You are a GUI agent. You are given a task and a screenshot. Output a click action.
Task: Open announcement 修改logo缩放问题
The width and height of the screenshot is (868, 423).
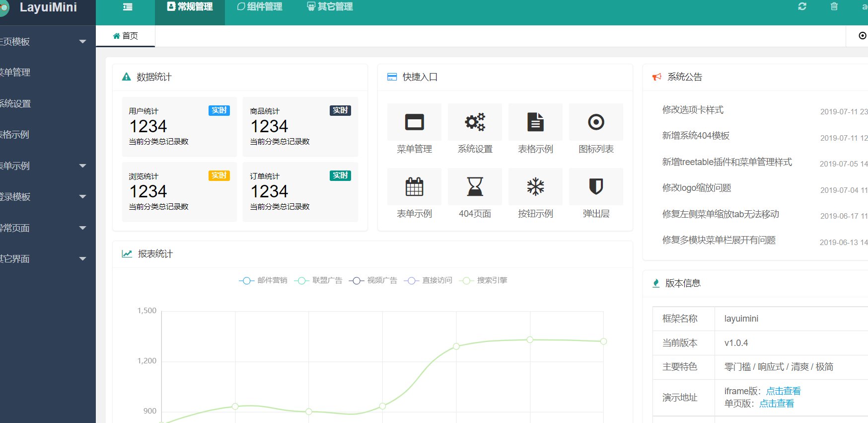[697, 188]
